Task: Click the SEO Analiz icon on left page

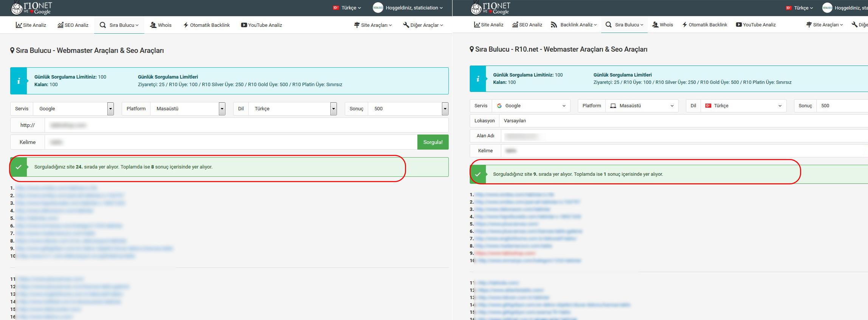Action: (60, 25)
